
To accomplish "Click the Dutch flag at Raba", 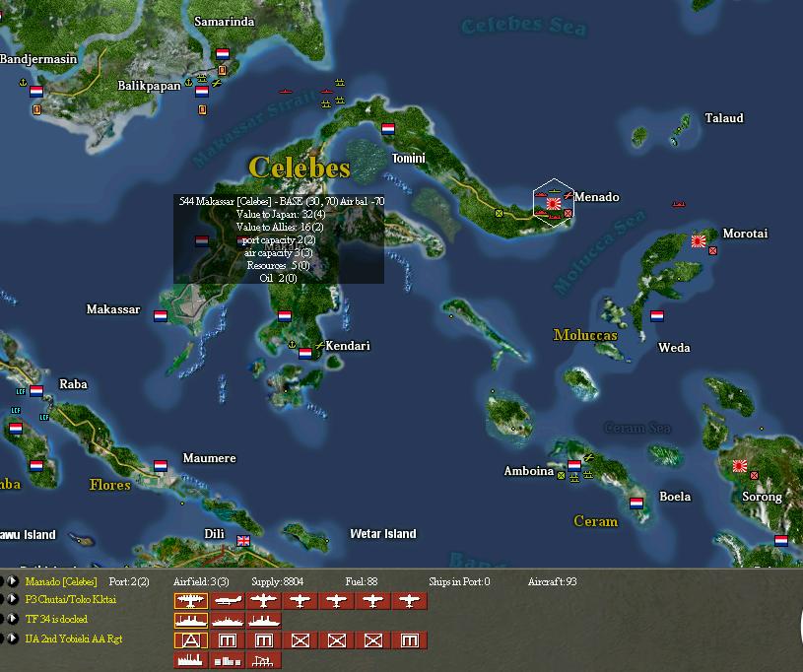I will click(36, 391).
